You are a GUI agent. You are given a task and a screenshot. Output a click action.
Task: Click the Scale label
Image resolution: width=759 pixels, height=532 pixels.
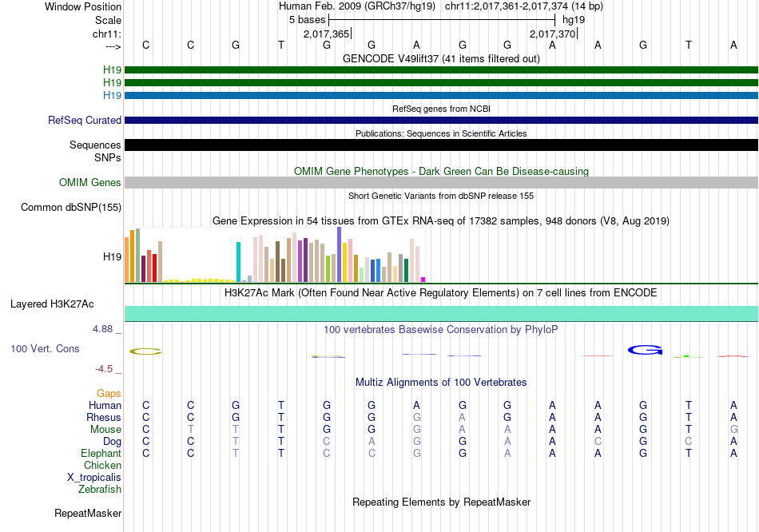click(108, 20)
